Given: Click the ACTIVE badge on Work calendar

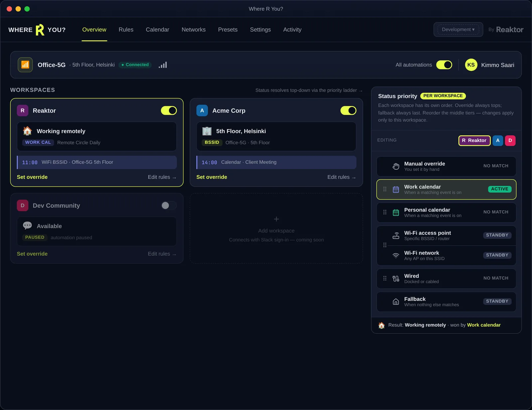Looking at the screenshot, I should click(499, 189).
